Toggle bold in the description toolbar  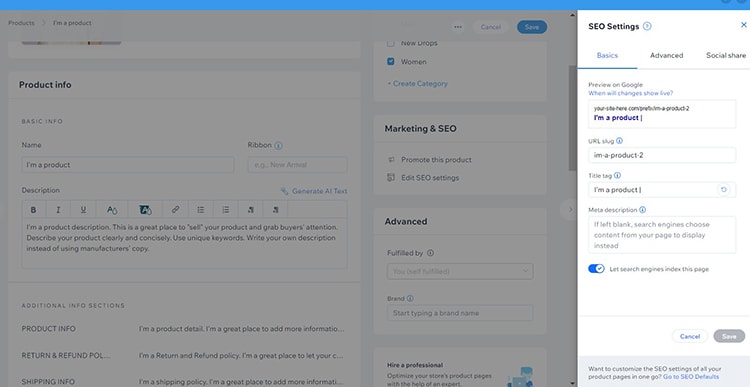coord(33,210)
